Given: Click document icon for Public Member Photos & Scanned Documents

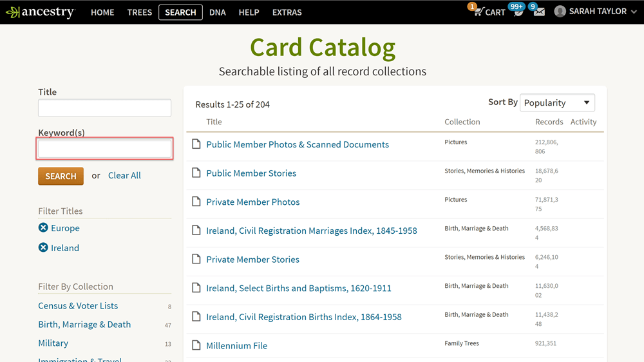Looking at the screenshot, I should tap(196, 144).
